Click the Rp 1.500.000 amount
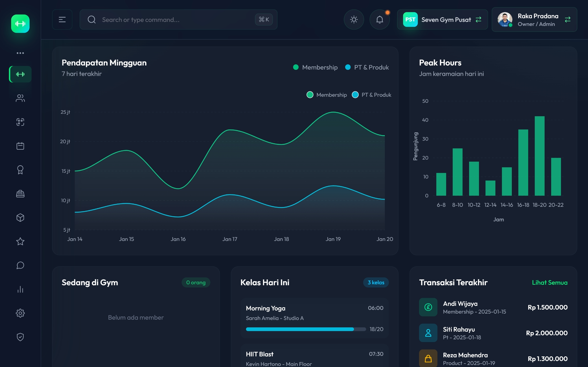 (x=547, y=307)
